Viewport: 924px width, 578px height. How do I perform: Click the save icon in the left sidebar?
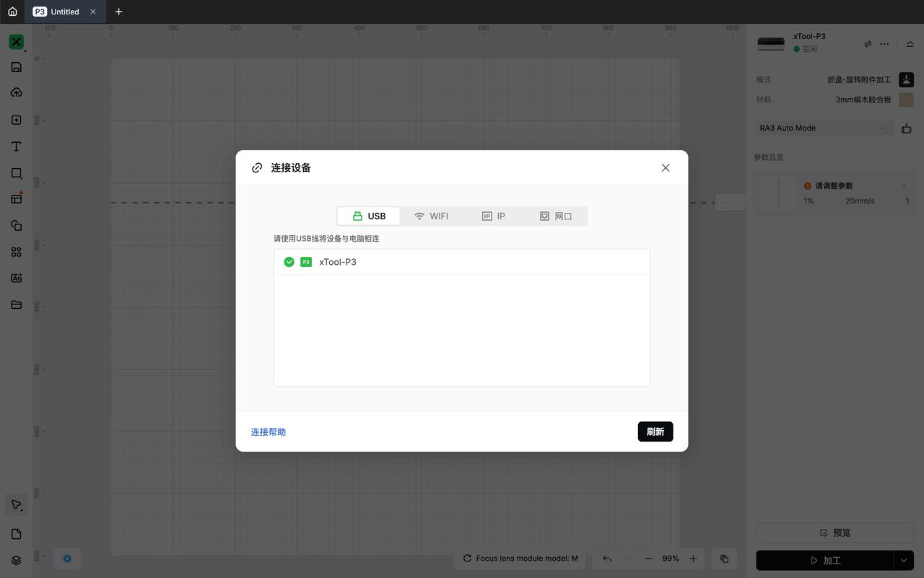tap(16, 67)
